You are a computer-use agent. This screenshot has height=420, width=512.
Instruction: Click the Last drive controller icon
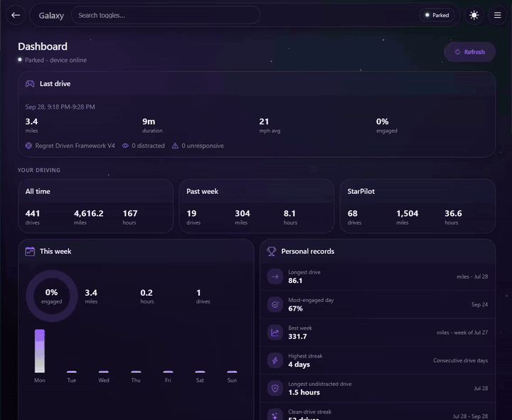(x=30, y=84)
